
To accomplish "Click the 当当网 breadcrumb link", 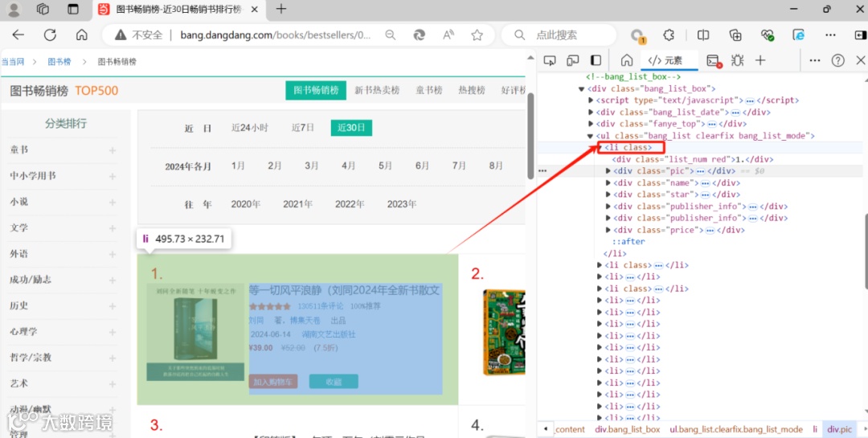I will (12, 62).
